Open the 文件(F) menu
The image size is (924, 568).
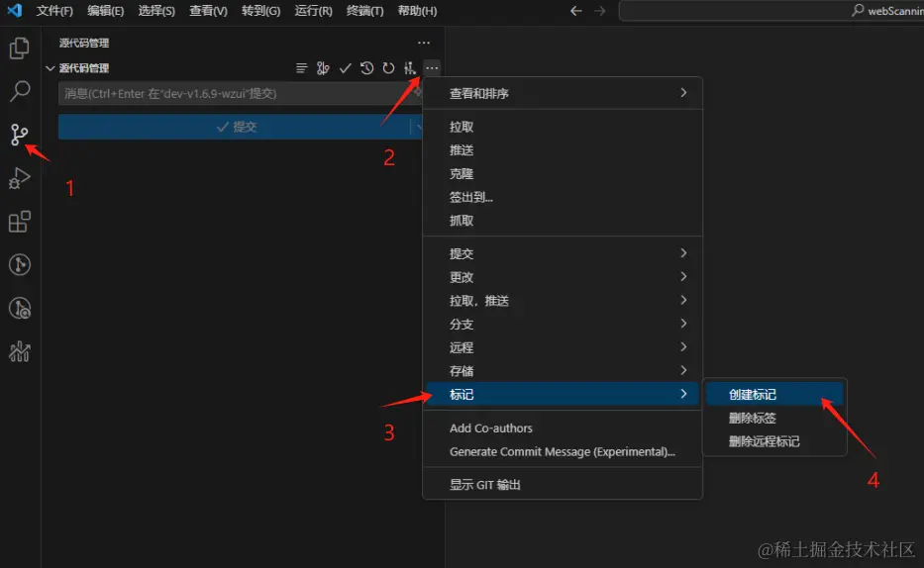coord(54,11)
